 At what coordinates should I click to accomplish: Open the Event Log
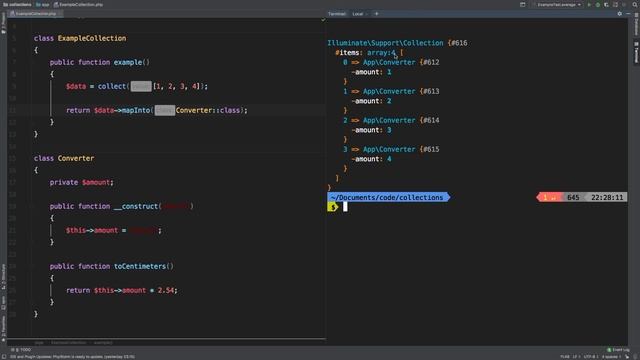[618, 350]
